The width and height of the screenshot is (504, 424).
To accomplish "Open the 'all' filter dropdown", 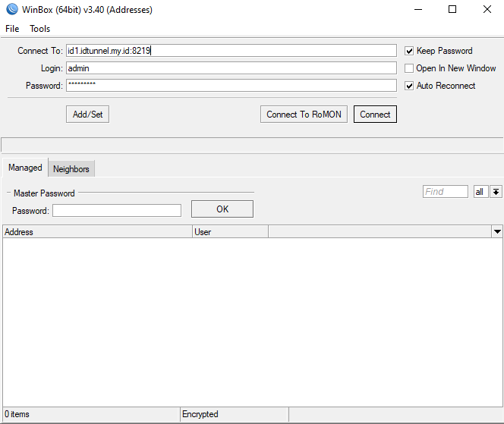I will point(480,192).
